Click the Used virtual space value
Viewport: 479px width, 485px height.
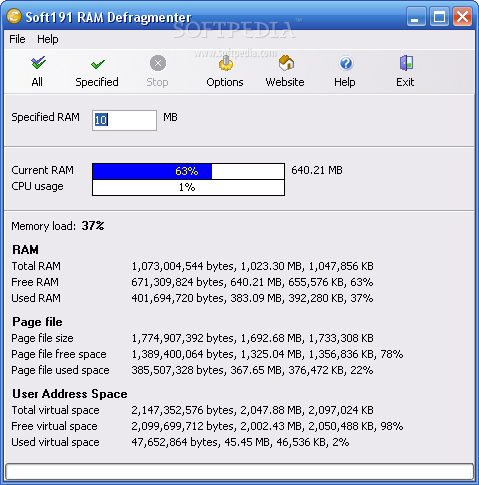240,442
